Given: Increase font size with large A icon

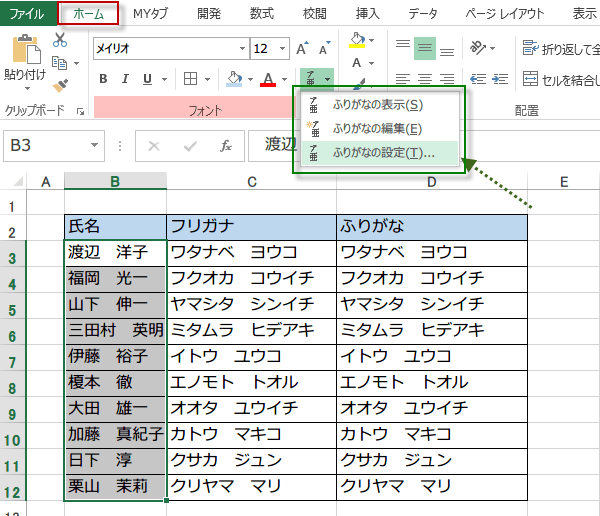Looking at the screenshot, I should click(302, 48).
